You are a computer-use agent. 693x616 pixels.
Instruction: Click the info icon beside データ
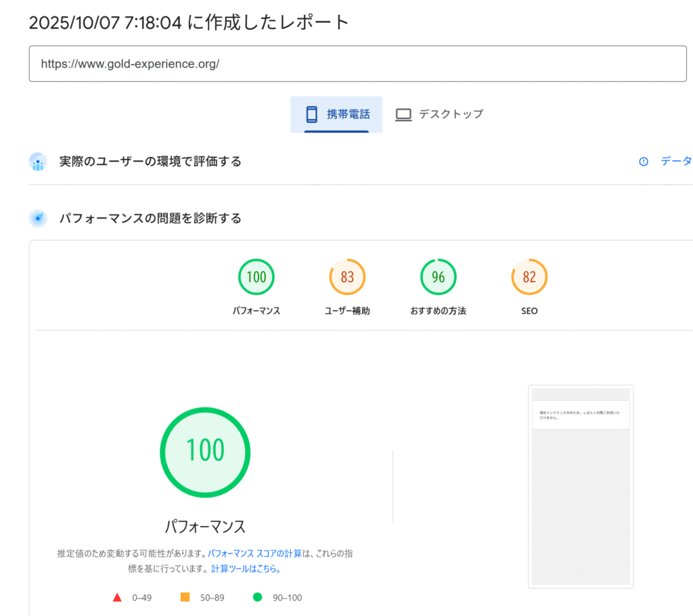644,161
